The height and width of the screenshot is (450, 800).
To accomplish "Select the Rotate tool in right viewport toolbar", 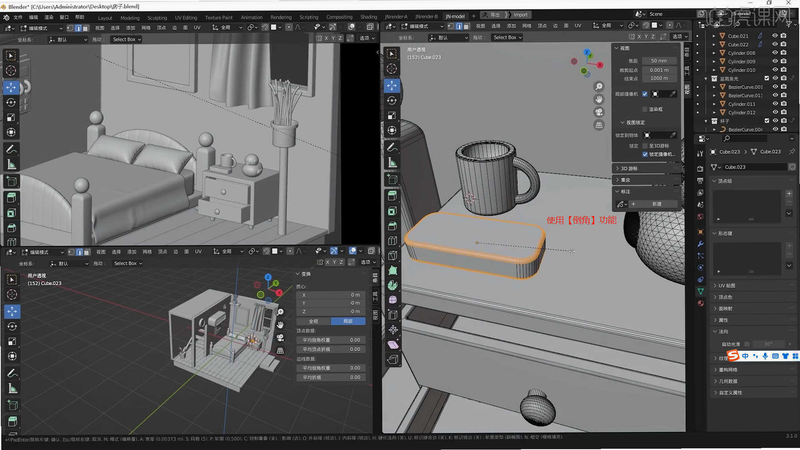I will pos(392,101).
